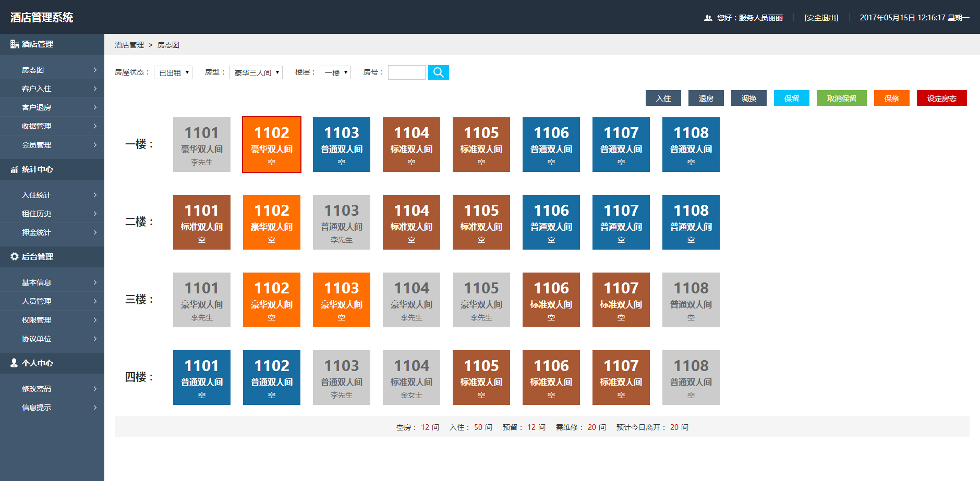The width and height of the screenshot is (980, 481).
Task: Select fourth-floor room 1108 普通双人间
Action: pyautogui.click(x=691, y=377)
